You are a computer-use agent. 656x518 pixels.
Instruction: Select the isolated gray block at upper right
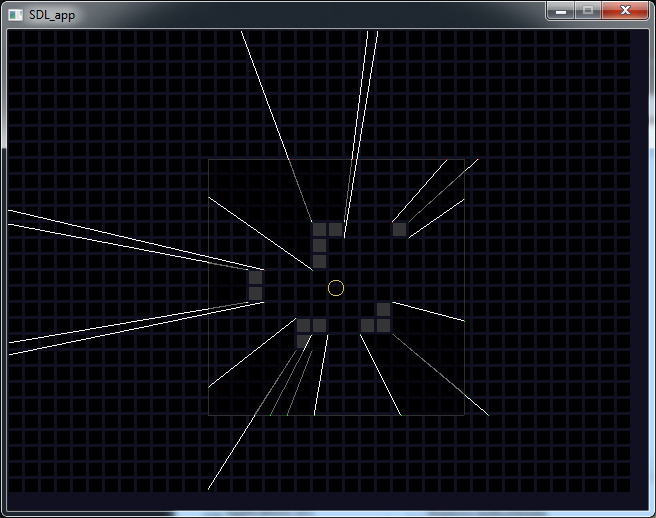[399, 229]
